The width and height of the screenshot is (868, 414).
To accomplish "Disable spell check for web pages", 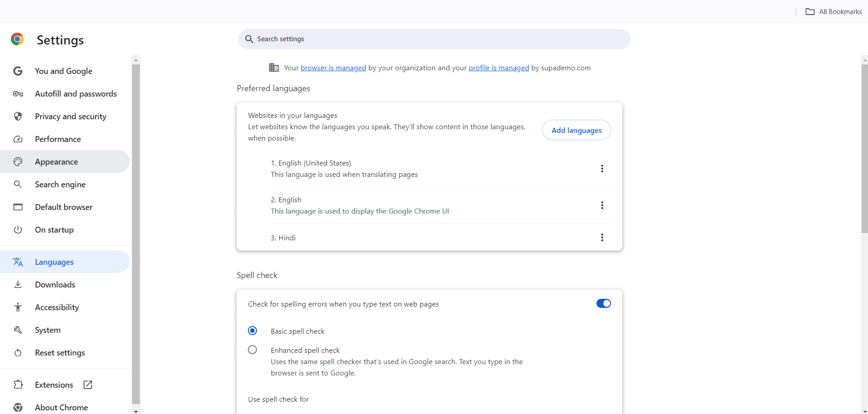I will 603,303.
